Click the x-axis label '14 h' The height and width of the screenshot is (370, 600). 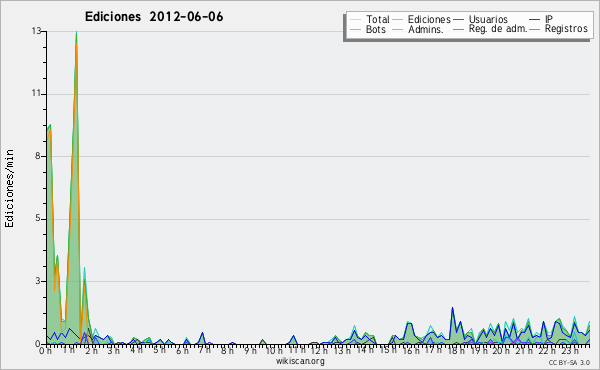pos(364,350)
